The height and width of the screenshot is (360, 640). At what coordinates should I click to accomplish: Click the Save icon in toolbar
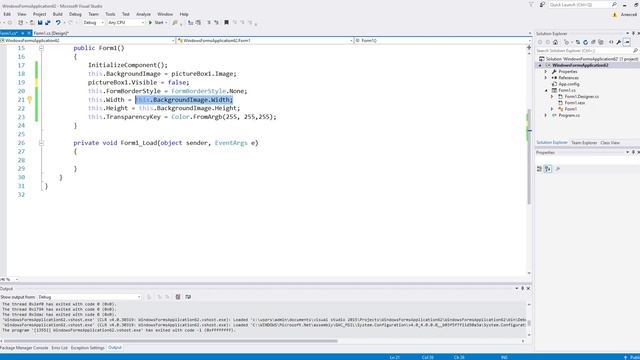[x=40, y=23]
